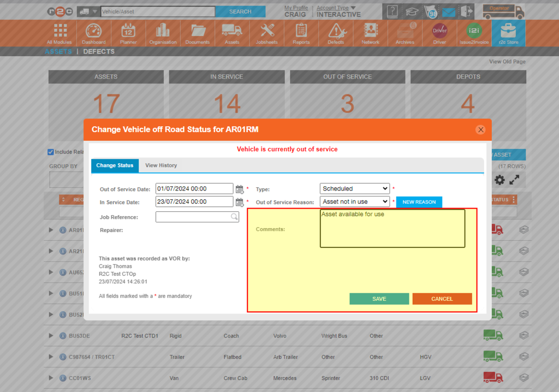Open the Organisation module
Viewport: 559px width, 392px height.
(x=163, y=33)
